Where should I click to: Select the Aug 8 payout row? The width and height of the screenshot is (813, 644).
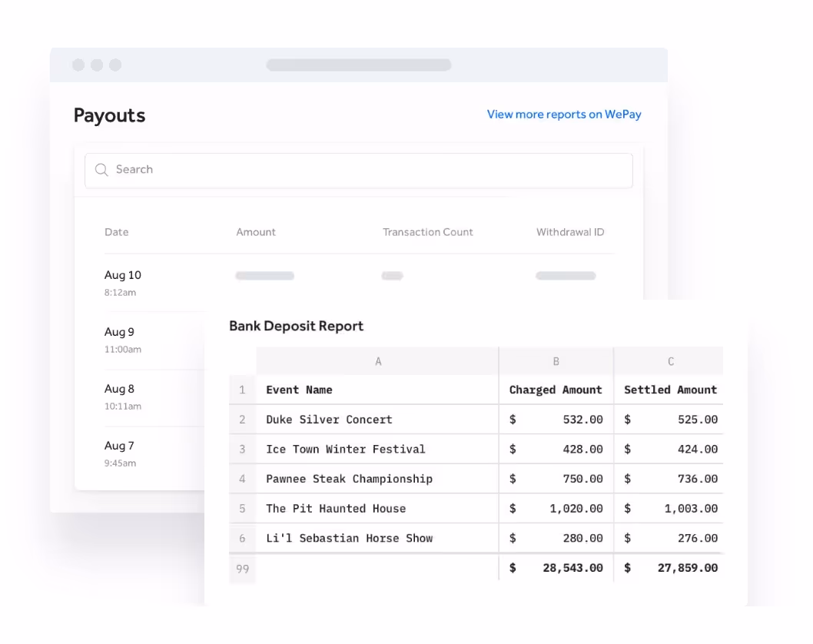click(x=154, y=397)
